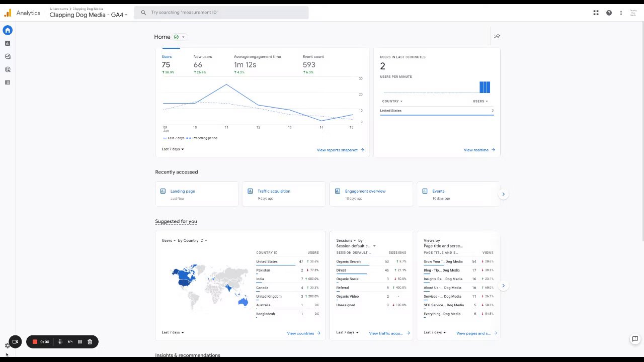Click the account avatar at top right

(x=633, y=13)
